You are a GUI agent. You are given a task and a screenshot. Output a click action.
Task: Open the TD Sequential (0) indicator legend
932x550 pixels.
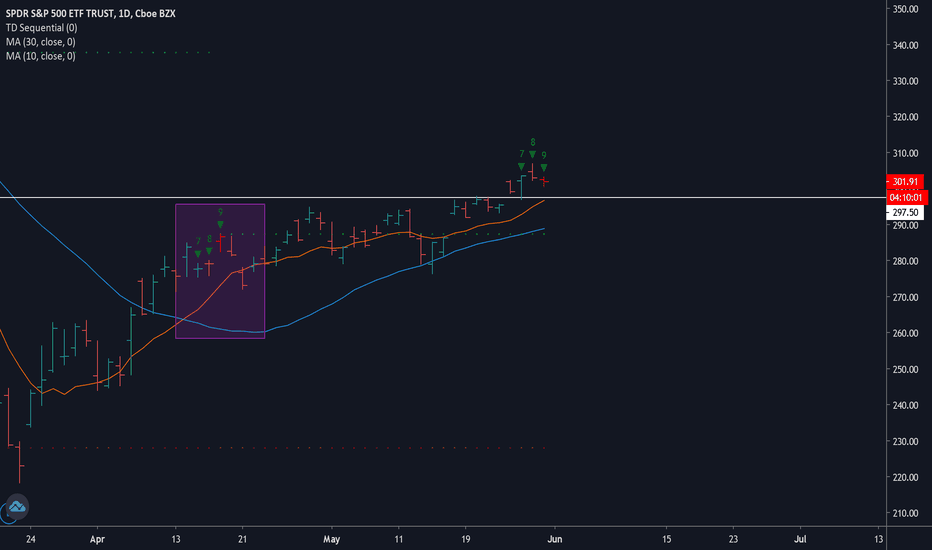coord(42,27)
